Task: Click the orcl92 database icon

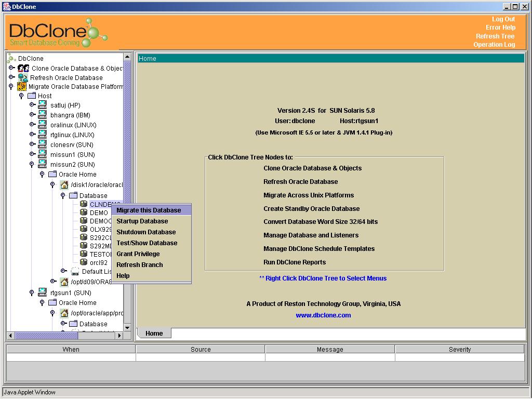Action: [x=84, y=262]
